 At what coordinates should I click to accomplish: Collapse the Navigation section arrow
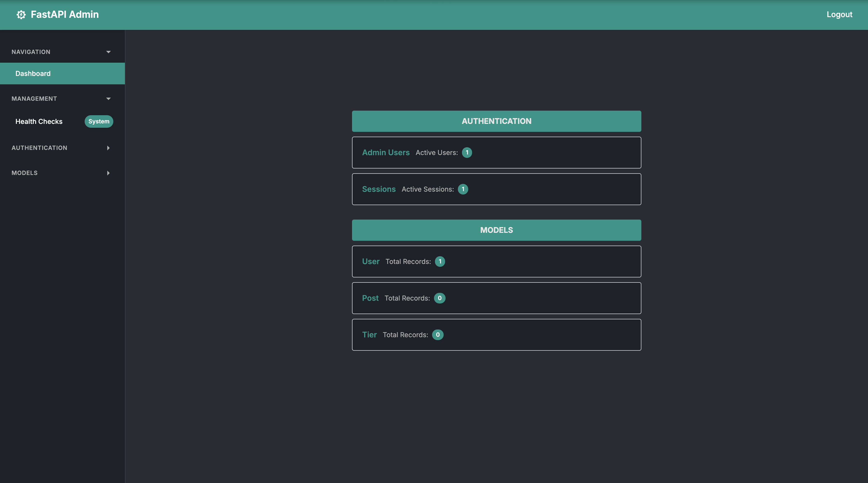[108, 52]
